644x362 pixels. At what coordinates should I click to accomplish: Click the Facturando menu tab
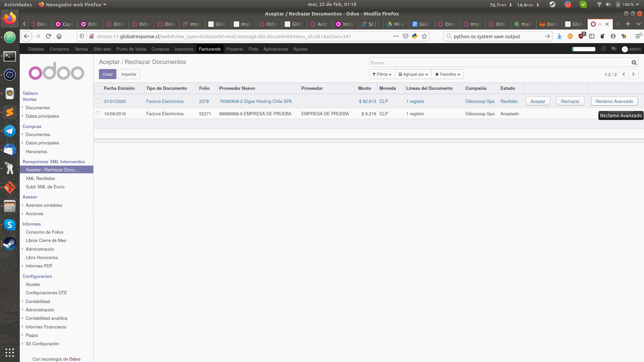[x=210, y=49]
